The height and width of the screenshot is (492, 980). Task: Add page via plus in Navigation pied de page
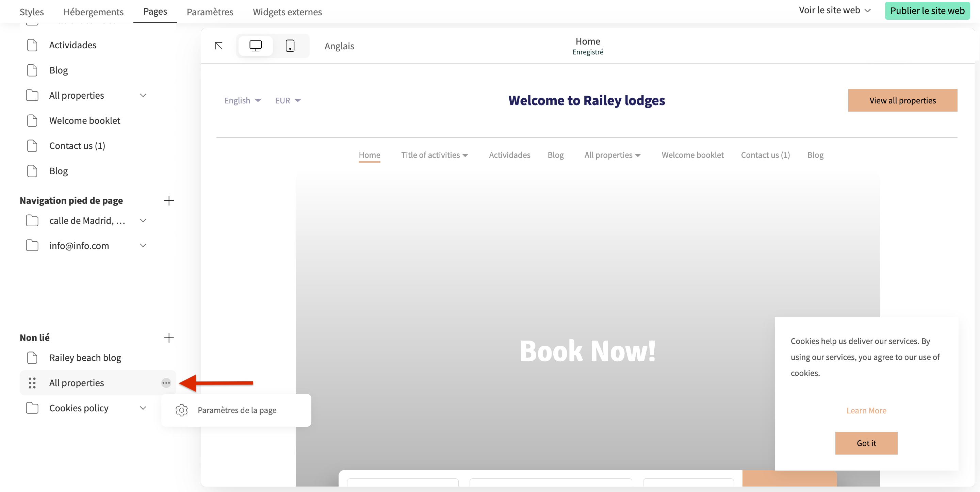[x=168, y=200]
